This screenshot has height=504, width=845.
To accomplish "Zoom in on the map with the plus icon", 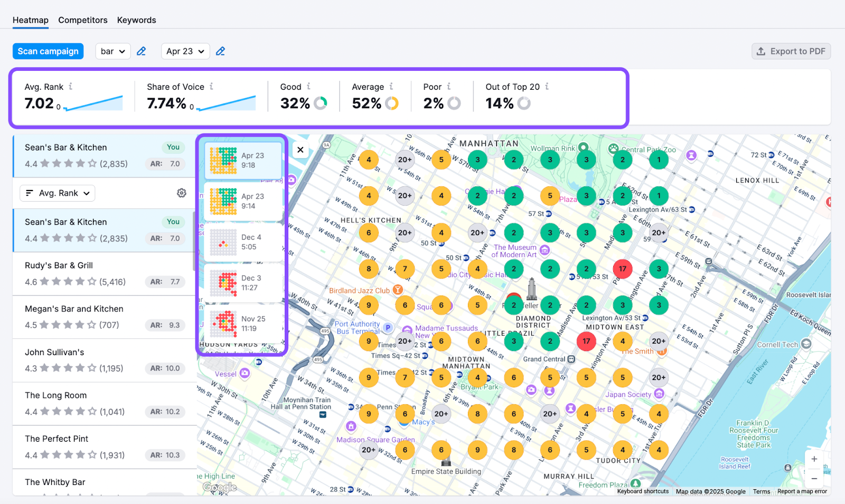I will [814, 459].
